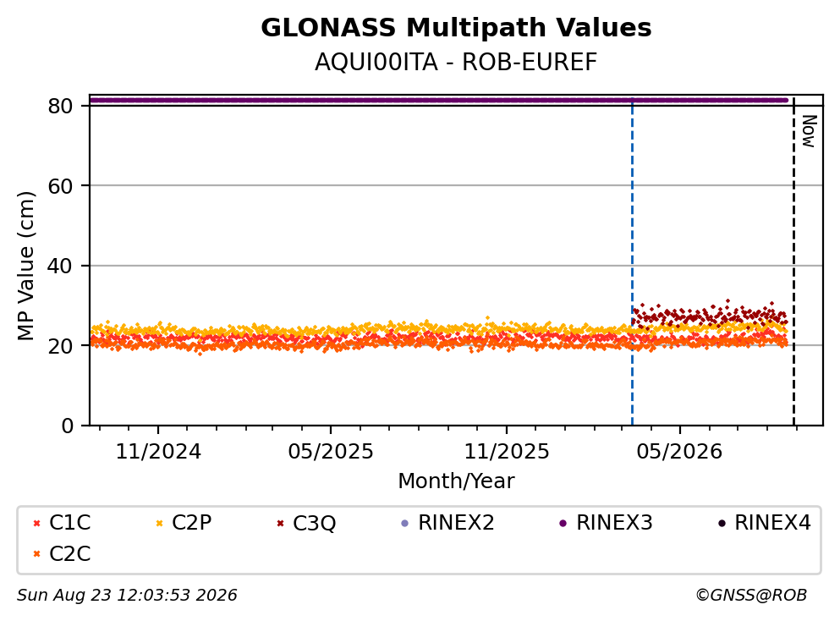Click the AQUI00ITA - ROB-EUREF subtitle

pyautogui.click(x=456, y=63)
